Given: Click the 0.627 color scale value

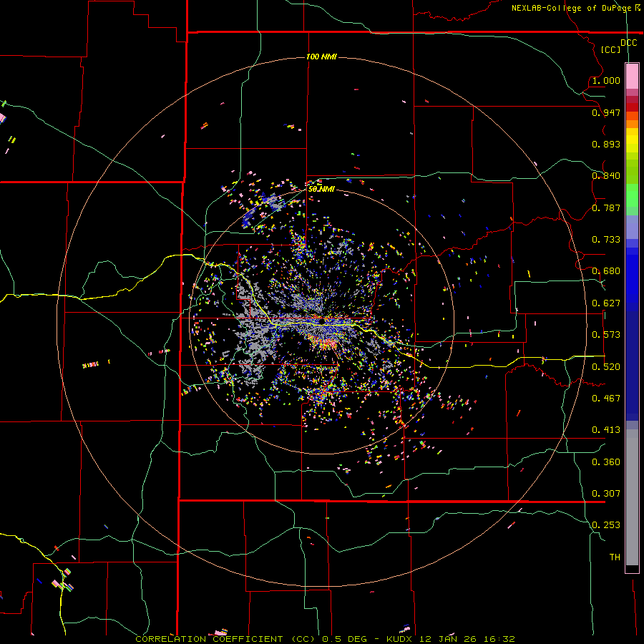Looking at the screenshot, I should coord(606,303).
